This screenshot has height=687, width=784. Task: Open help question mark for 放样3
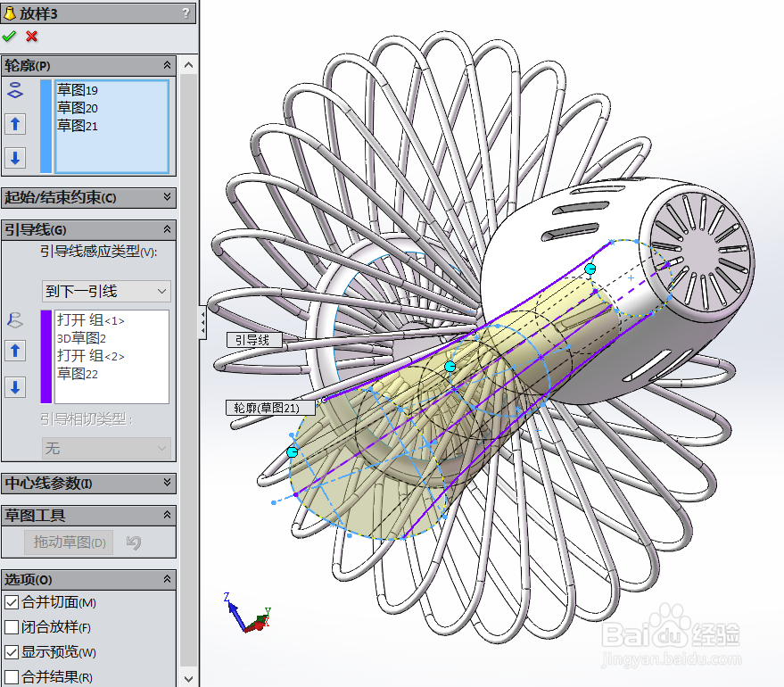point(186,13)
